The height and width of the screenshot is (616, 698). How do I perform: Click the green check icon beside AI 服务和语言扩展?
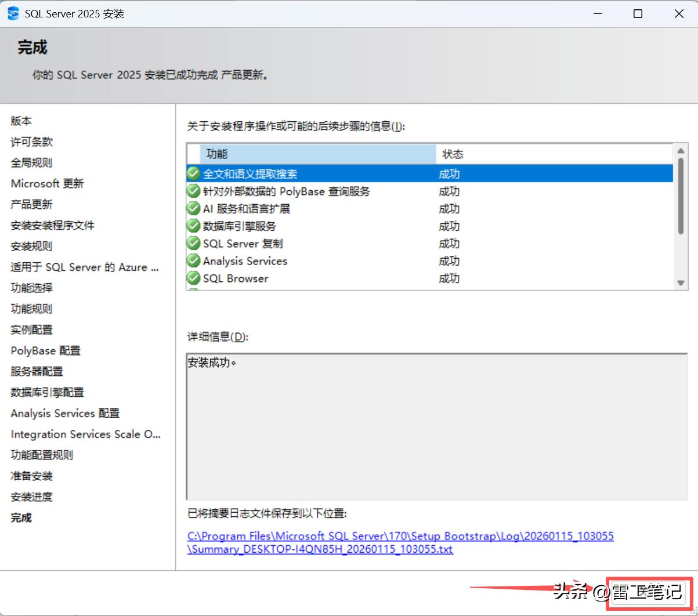(x=194, y=208)
